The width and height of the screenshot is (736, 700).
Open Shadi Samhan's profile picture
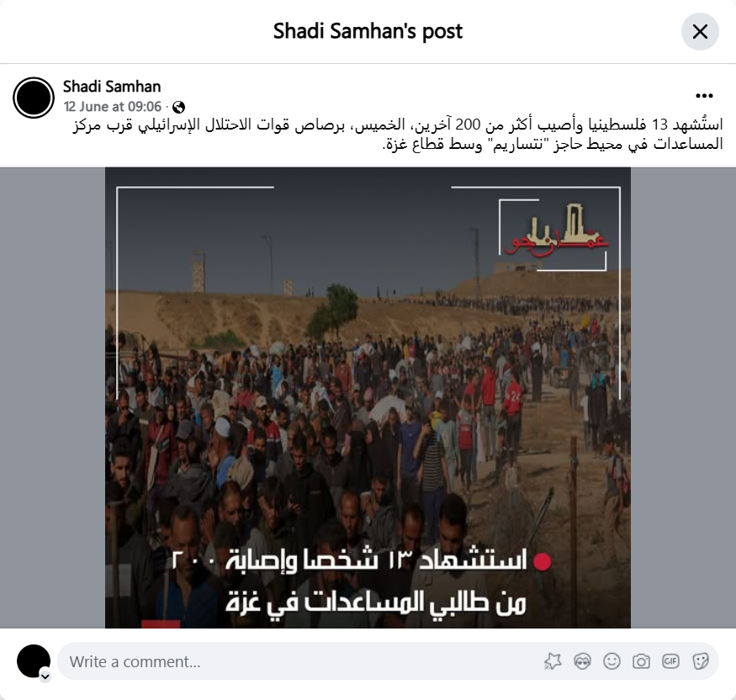34,98
